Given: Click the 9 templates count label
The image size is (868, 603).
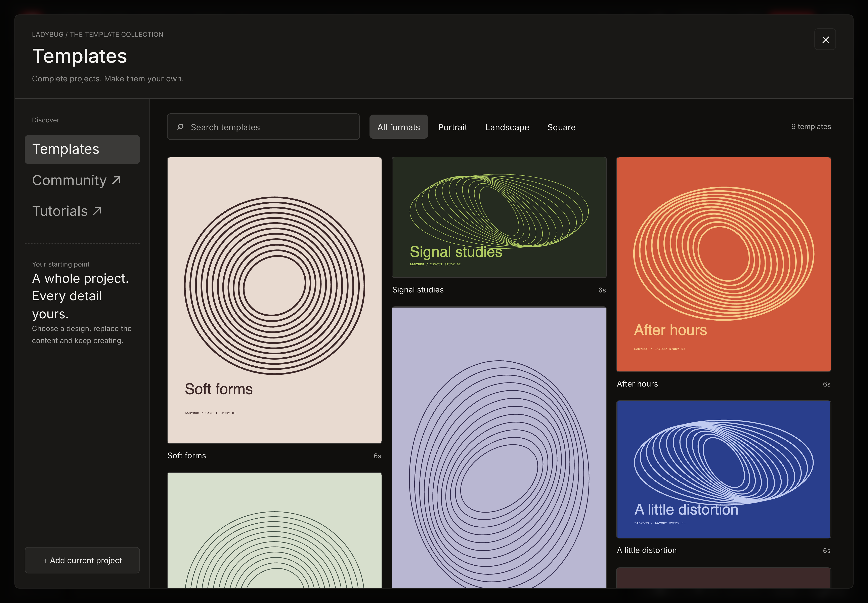Looking at the screenshot, I should coord(811,127).
